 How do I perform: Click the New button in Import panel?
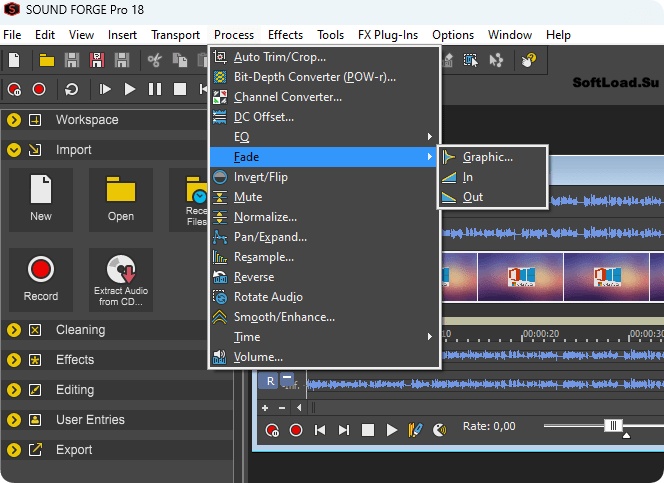[x=41, y=200]
